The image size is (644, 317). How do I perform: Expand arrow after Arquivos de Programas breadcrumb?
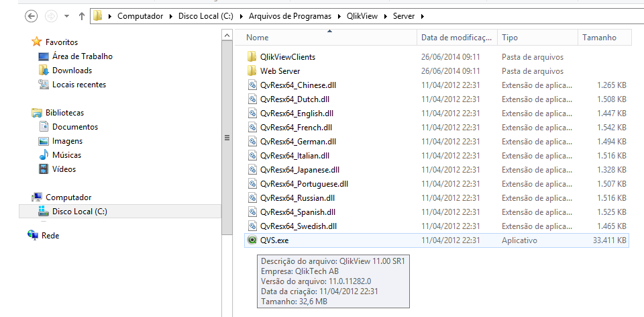click(339, 16)
